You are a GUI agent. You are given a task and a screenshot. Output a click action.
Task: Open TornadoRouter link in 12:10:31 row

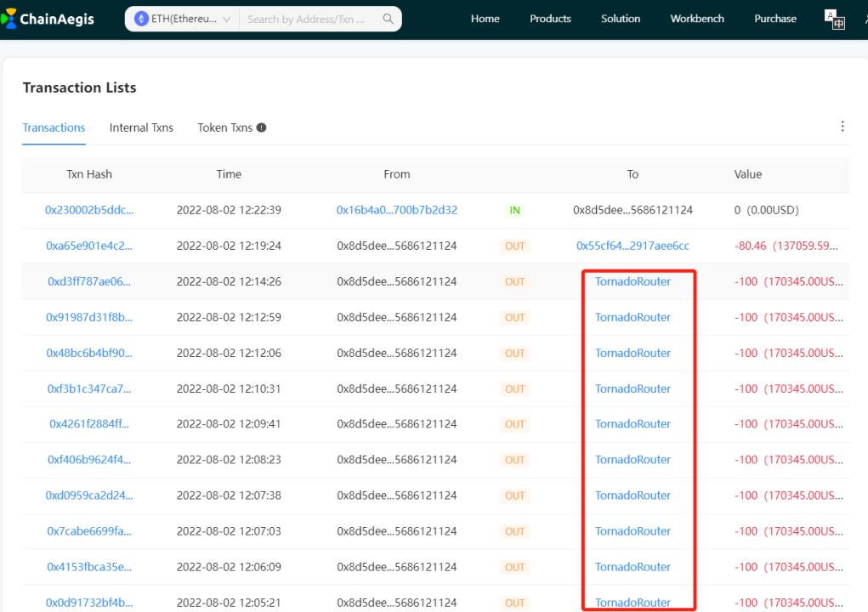(x=633, y=389)
